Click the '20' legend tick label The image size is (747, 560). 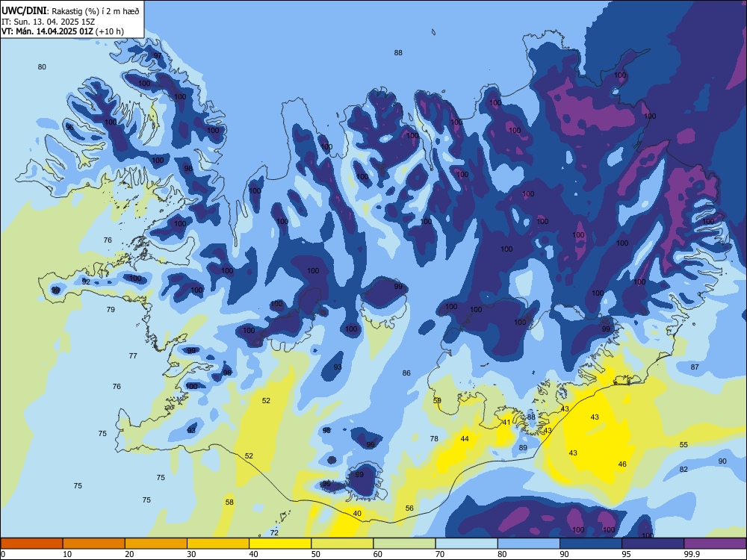[129, 554]
